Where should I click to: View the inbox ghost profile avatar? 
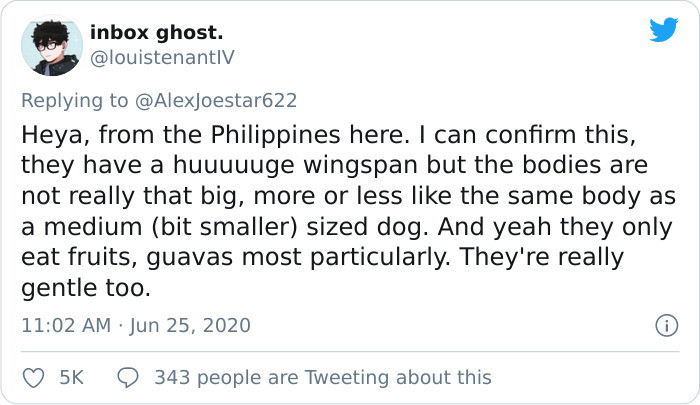click(x=52, y=45)
